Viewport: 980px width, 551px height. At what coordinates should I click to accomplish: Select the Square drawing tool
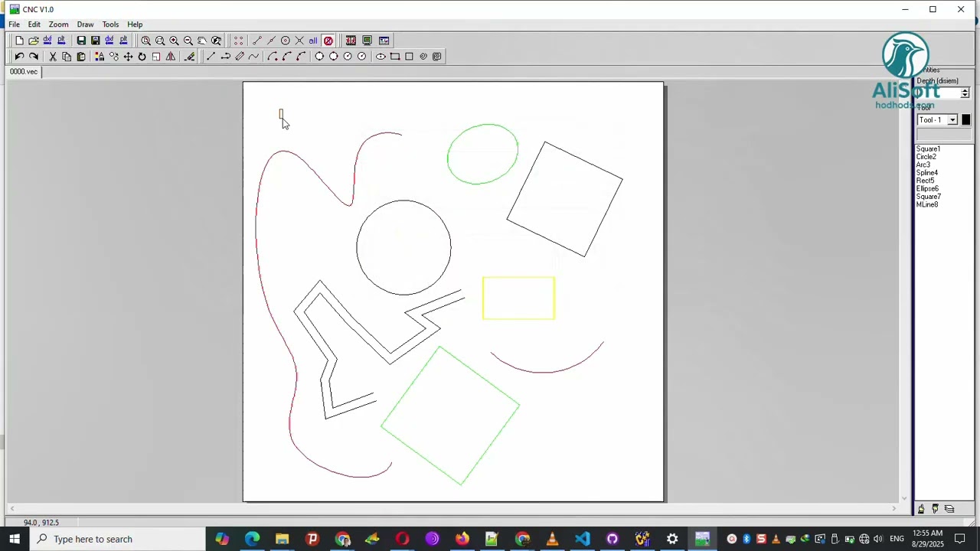tap(409, 57)
